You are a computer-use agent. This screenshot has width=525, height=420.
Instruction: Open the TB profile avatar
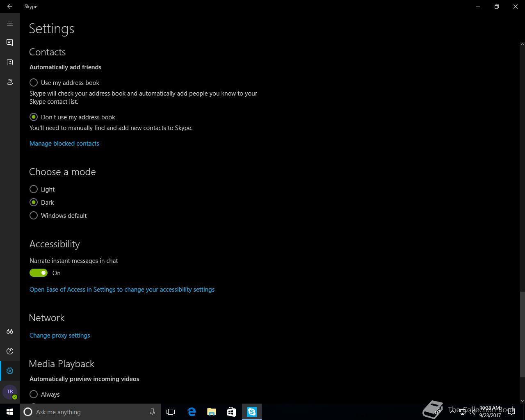(10, 392)
